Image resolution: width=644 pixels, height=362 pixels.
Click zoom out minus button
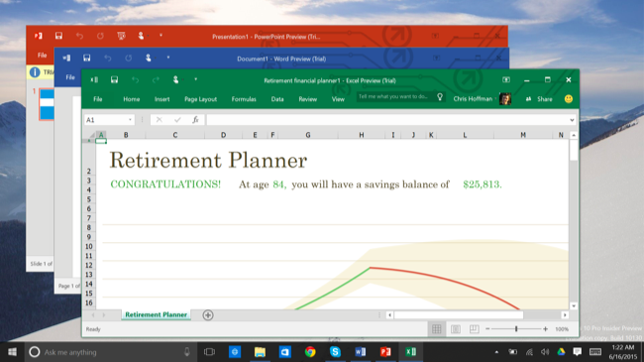point(487,329)
